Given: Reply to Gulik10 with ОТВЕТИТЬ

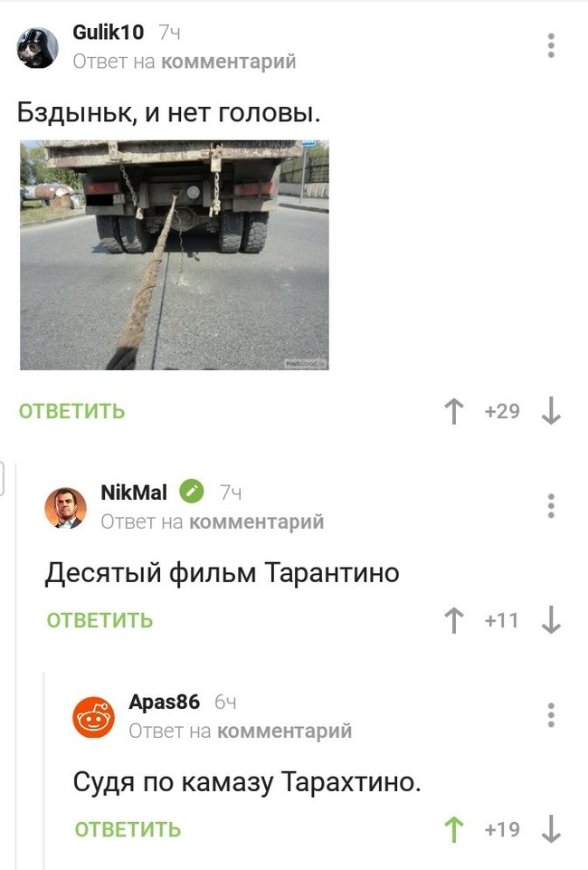Looking at the screenshot, I should pos(72,411).
